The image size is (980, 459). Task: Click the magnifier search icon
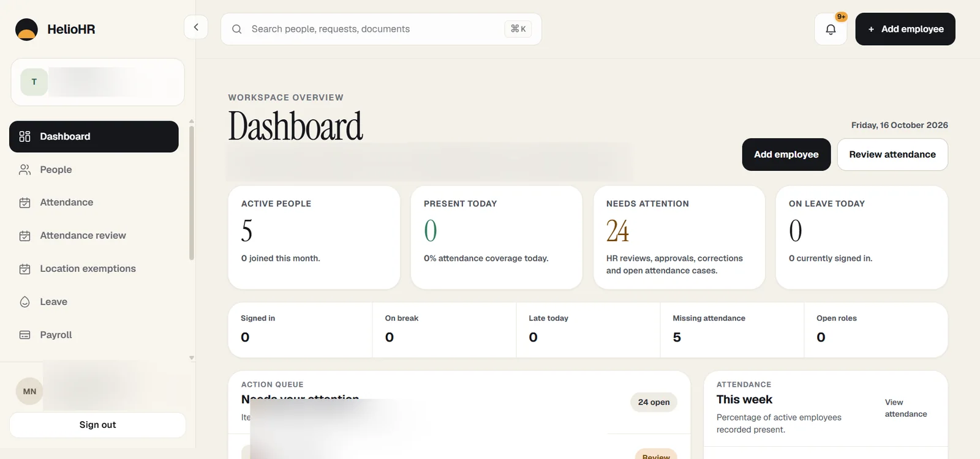237,29
